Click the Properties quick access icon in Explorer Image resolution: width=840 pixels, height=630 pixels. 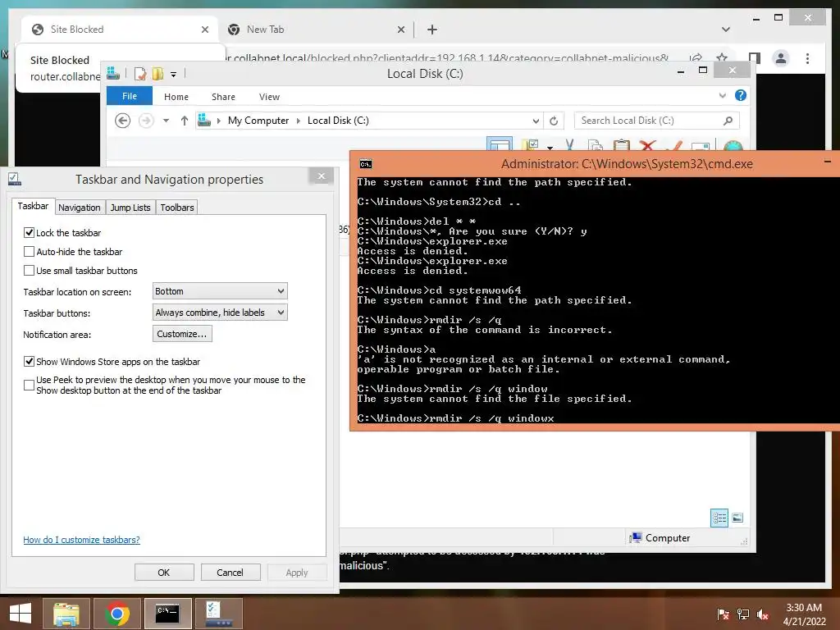point(140,73)
